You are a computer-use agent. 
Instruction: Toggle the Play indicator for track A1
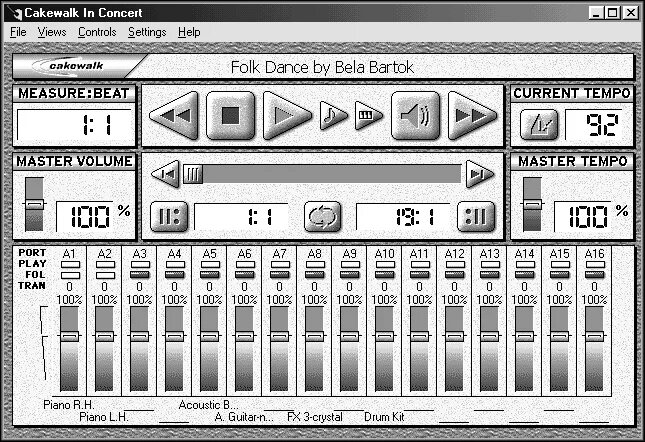(x=70, y=264)
